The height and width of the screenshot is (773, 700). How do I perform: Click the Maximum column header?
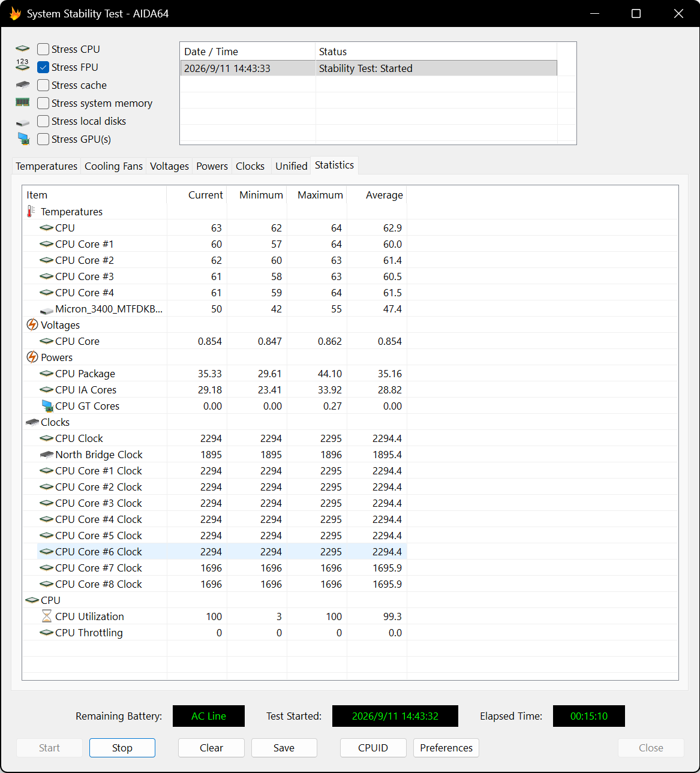point(317,195)
